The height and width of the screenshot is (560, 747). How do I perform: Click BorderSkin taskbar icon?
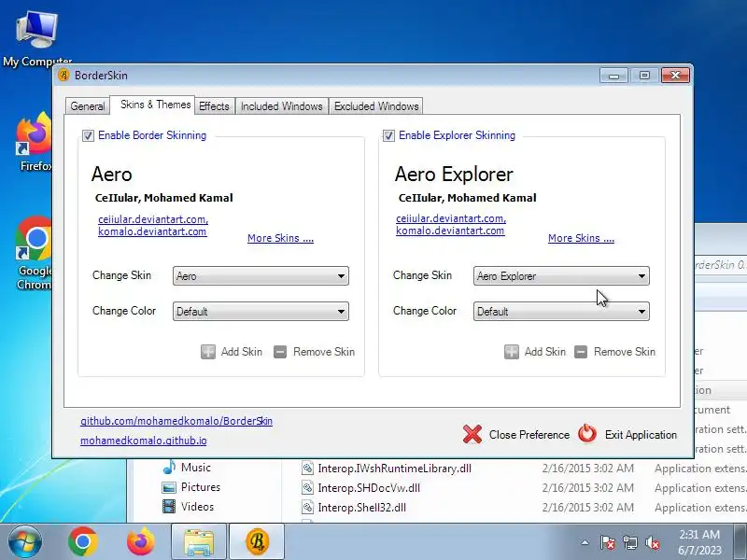[x=257, y=541]
